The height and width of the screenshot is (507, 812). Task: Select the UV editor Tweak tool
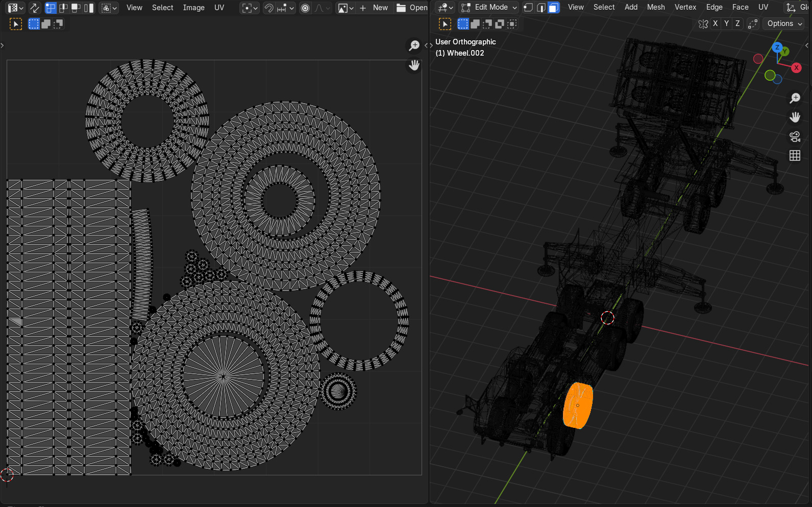coord(16,24)
